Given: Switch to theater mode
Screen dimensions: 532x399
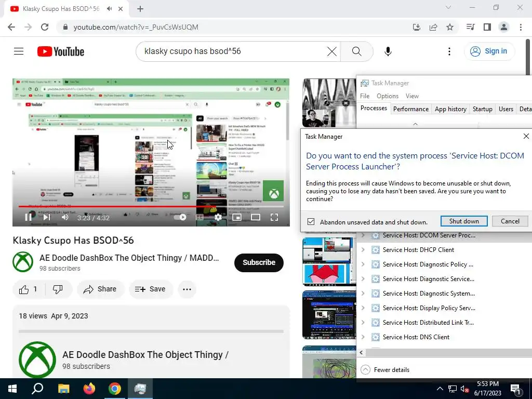Looking at the screenshot, I should coord(256,217).
